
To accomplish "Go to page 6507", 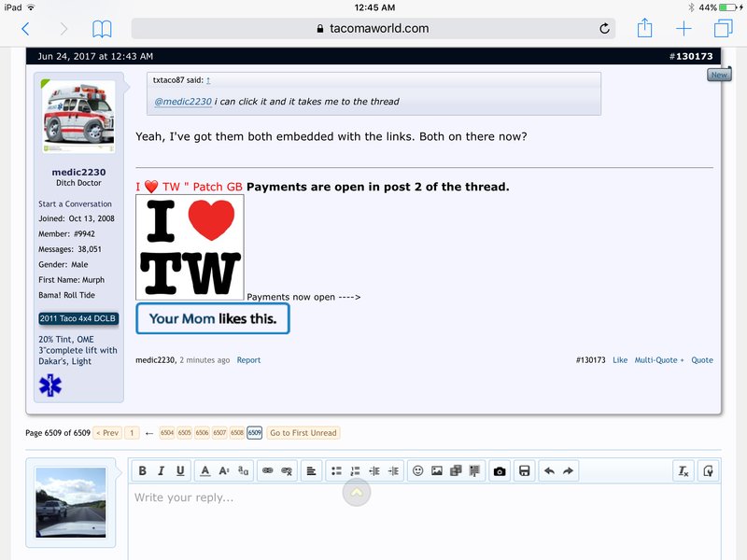I will [x=219, y=433].
